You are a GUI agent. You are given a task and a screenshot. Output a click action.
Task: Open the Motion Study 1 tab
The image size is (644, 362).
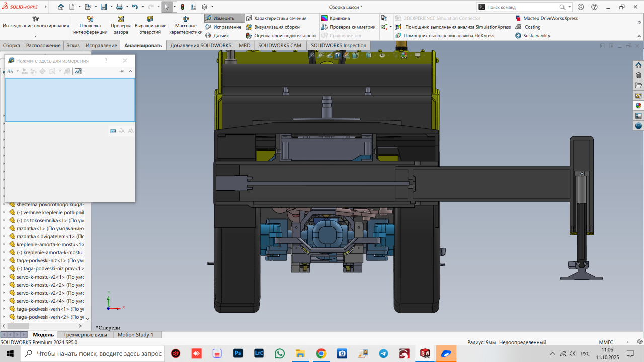136,335
